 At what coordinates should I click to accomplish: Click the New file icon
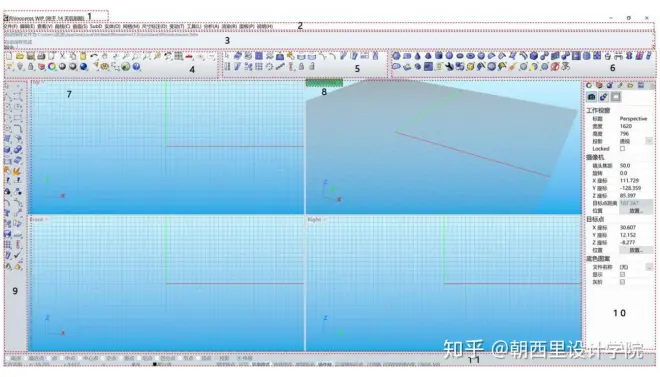pos(9,56)
